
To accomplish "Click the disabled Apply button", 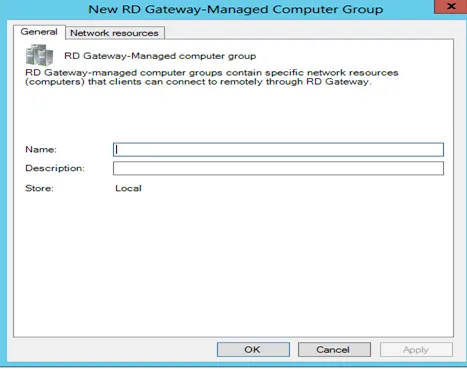I will pos(416,350).
